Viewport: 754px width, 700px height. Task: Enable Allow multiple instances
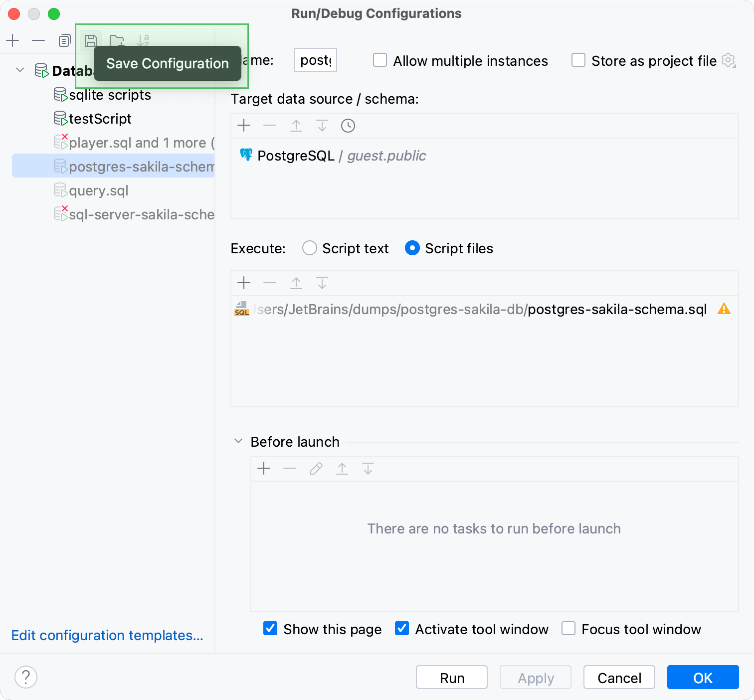(x=379, y=60)
